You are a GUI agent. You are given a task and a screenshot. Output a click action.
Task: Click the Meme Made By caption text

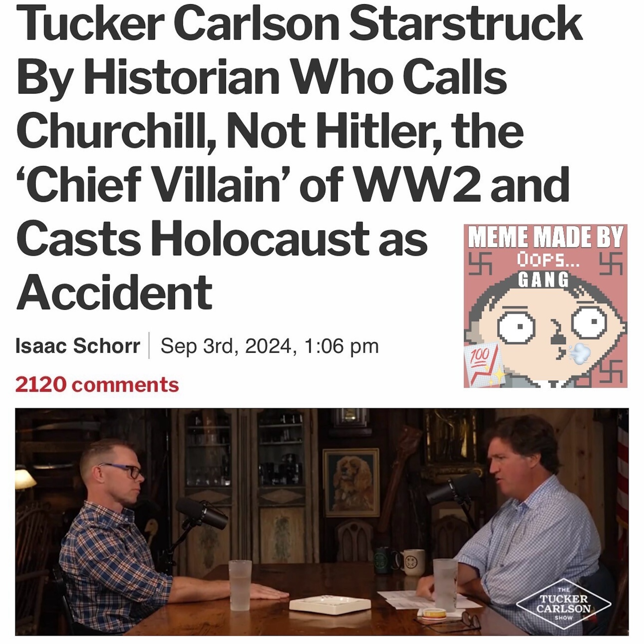tap(546, 237)
